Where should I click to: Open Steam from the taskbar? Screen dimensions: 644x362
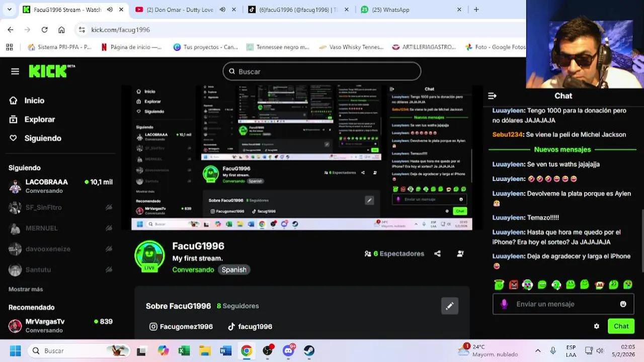tap(309, 350)
